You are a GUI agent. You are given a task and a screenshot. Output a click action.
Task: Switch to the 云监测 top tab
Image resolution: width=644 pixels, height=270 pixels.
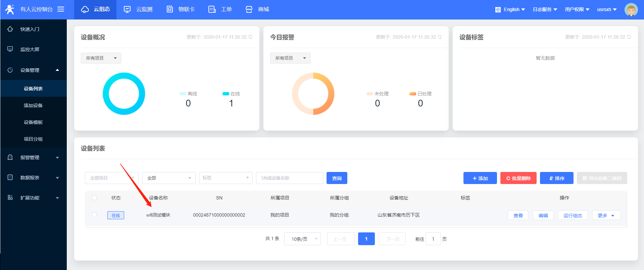click(138, 9)
